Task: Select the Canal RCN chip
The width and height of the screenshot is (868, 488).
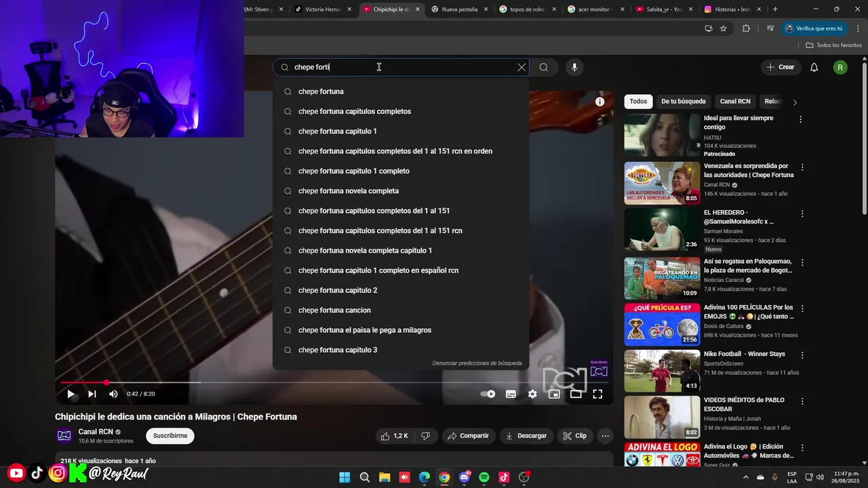Action: tap(735, 102)
